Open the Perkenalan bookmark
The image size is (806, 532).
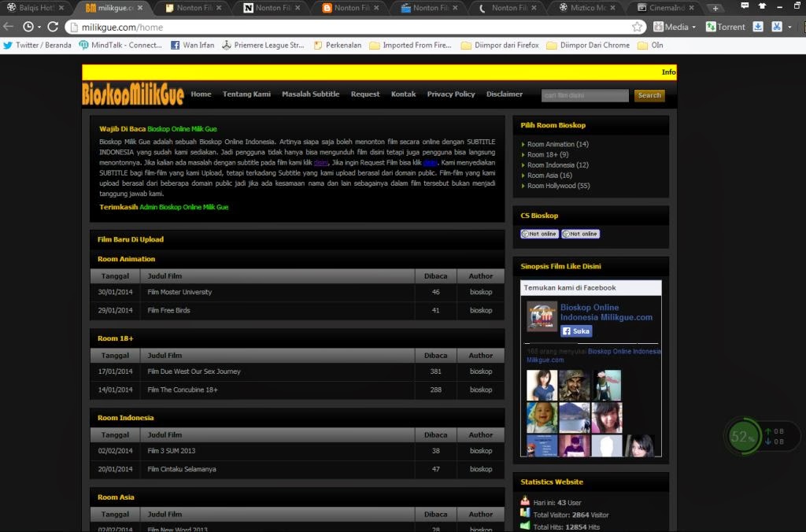[337, 45]
